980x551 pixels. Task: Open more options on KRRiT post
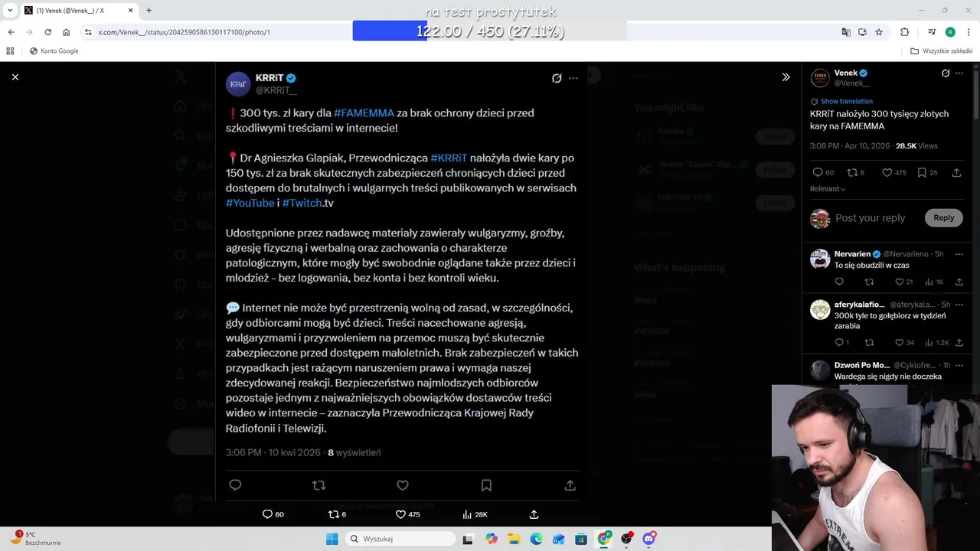(x=573, y=78)
